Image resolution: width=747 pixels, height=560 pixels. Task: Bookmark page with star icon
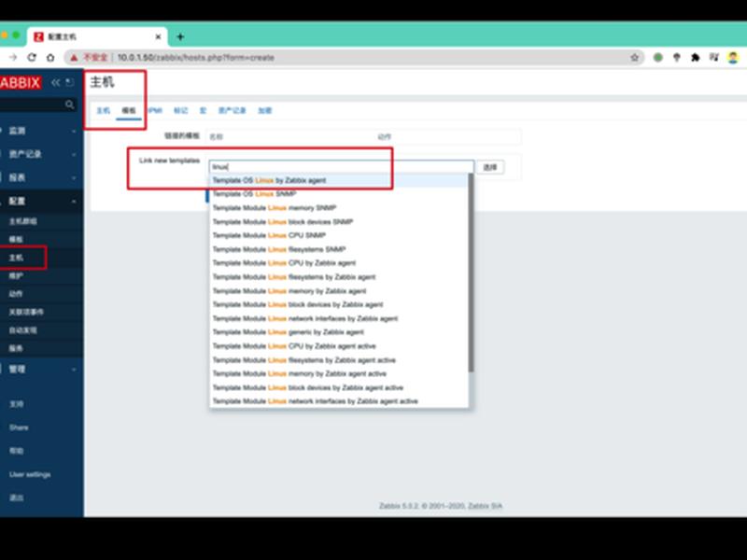click(634, 58)
